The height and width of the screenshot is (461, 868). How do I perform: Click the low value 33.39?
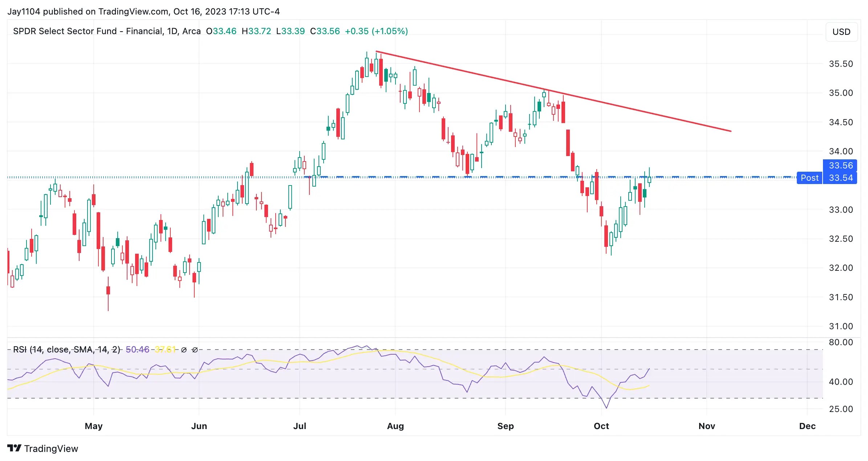point(293,31)
